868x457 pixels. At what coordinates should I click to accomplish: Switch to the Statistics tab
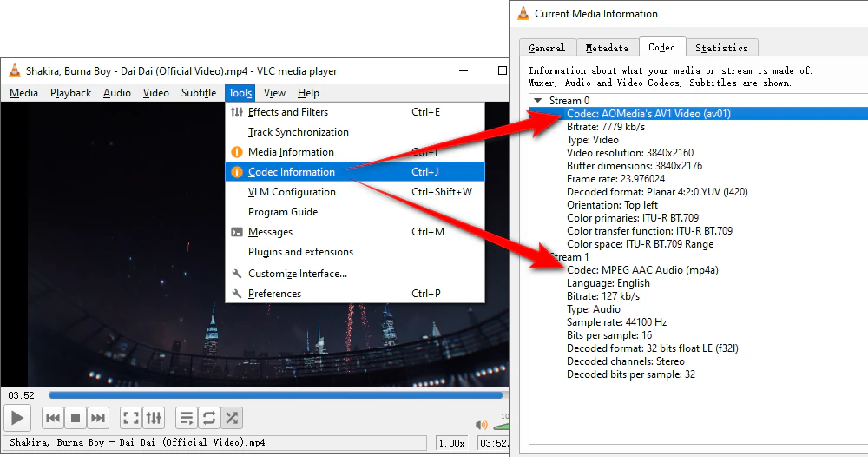click(722, 48)
